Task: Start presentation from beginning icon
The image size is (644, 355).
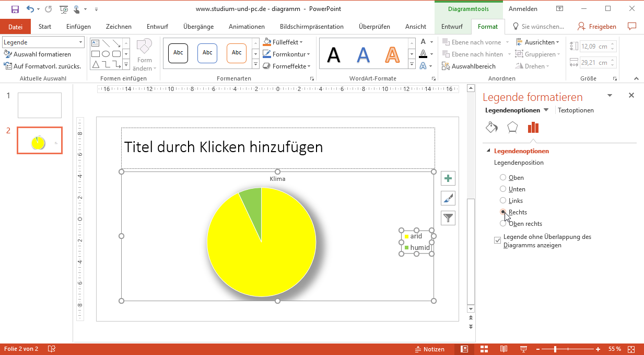Action: [64, 9]
